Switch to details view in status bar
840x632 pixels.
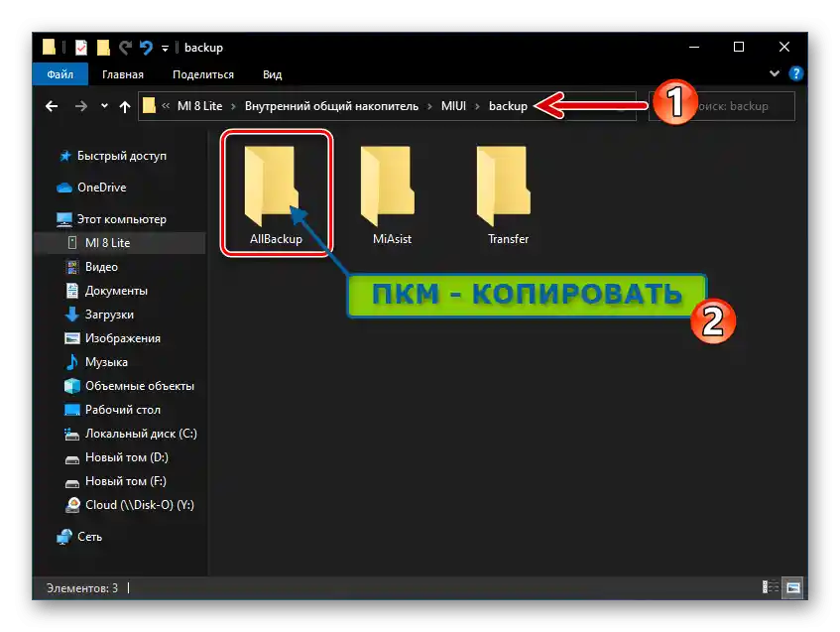tap(771, 587)
